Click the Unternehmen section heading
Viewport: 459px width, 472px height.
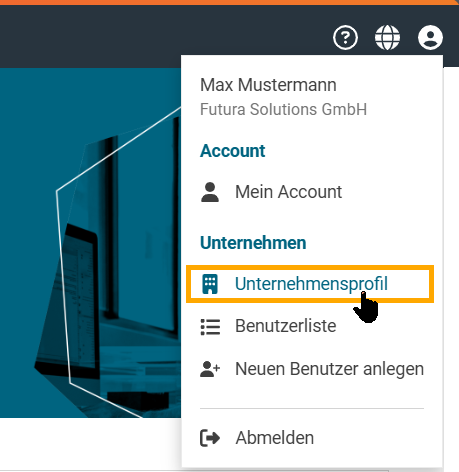(x=253, y=243)
